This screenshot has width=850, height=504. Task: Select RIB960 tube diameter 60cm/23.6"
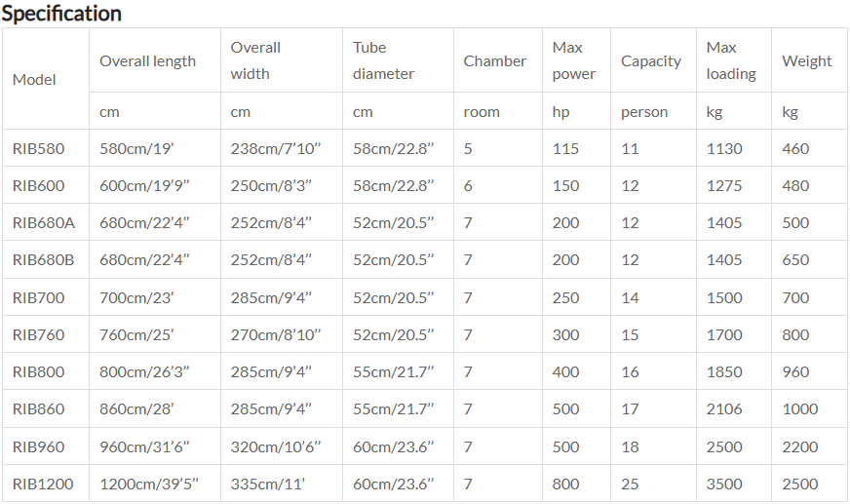[394, 446]
